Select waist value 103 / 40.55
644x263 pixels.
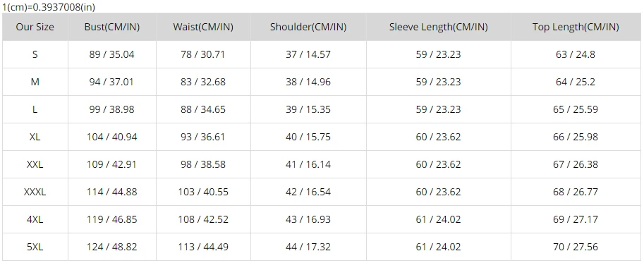[x=203, y=192]
